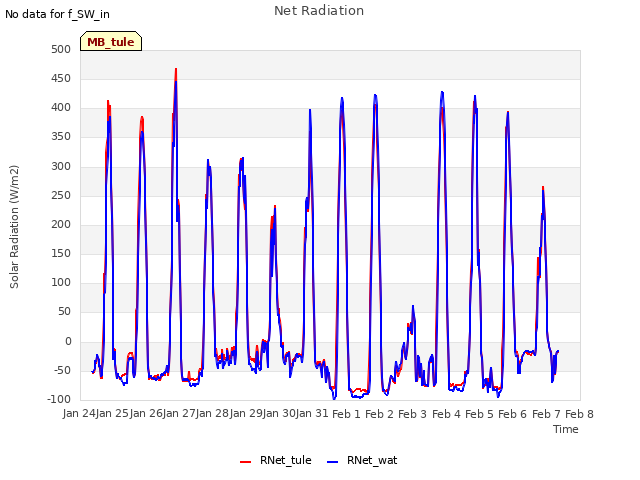Click the -100 y-axis tick label

59,399
